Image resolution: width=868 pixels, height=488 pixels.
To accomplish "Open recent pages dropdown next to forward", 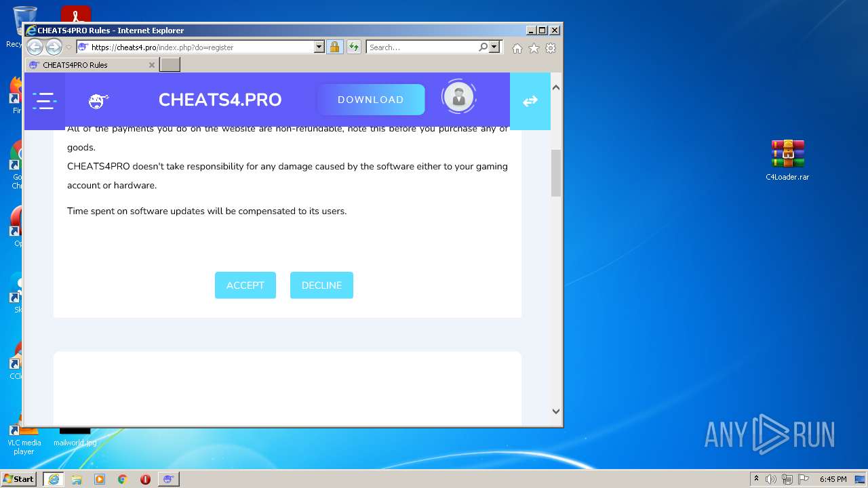I will coord(68,47).
